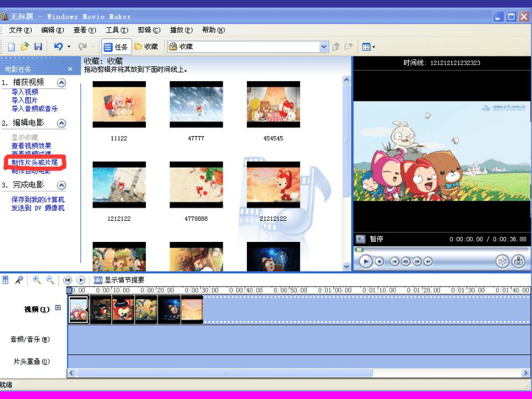Click the Redo arrow icon
This screenshot has width=532, height=399.
82,46
